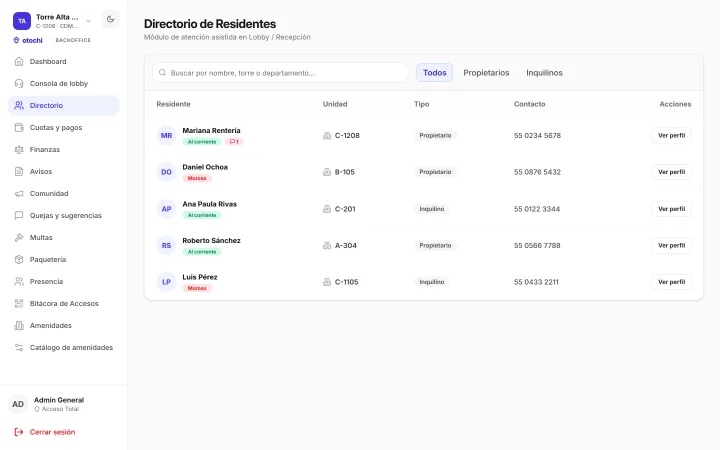Click the AP resident avatar
Screen dimensions: 720x450
(166, 209)
